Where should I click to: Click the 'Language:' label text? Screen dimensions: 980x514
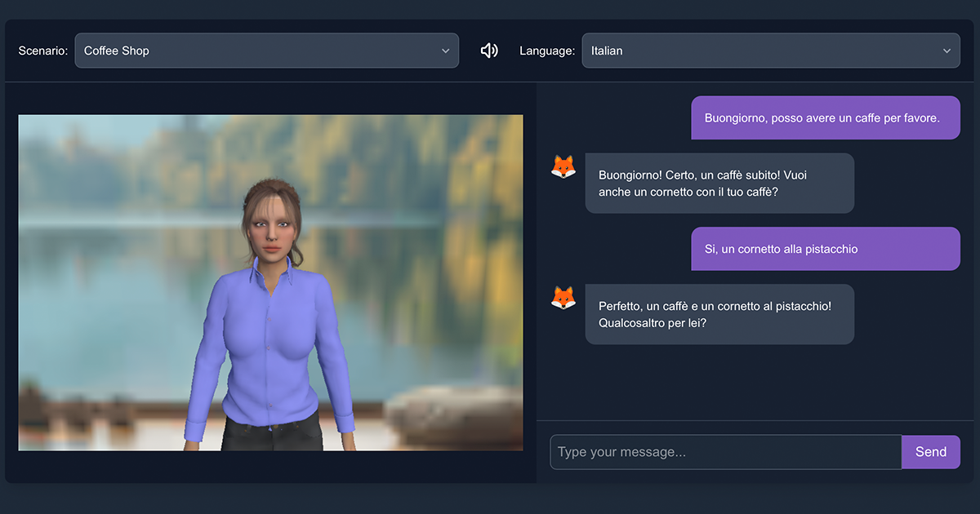click(547, 51)
